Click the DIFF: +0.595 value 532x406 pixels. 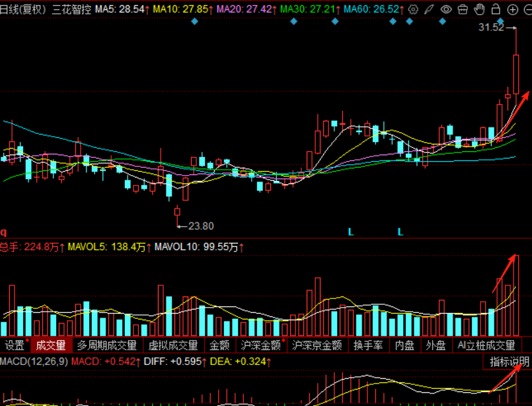[x=175, y=362]
